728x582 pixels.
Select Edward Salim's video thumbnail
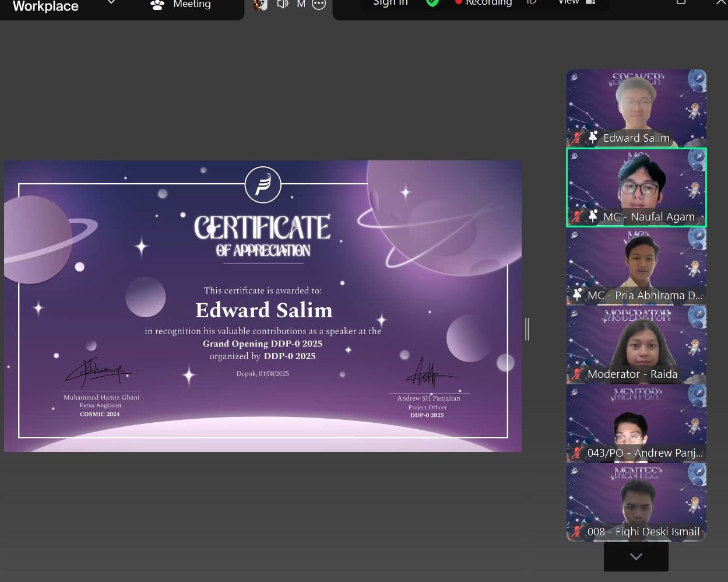[x=636, y=108]
